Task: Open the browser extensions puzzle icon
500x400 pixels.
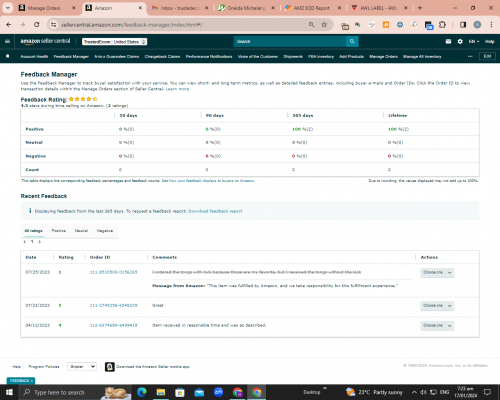Action: [x=442, y=25]
